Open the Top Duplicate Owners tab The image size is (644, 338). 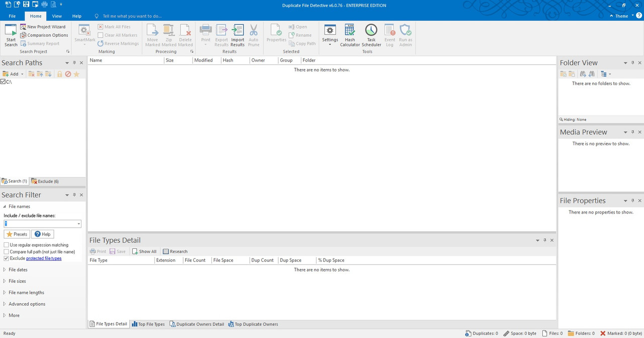(253, 324)
